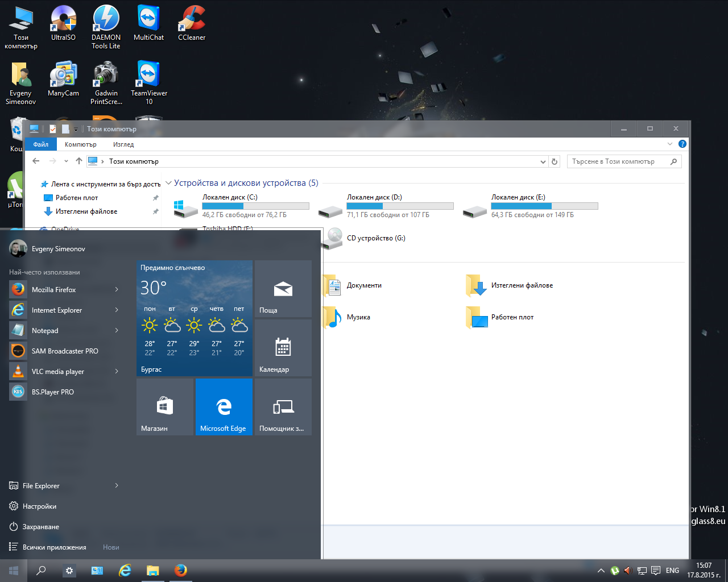The image size is (728, 582).
Task: Click Explorer up-one-level arrow
Action: tap(79, 161)
